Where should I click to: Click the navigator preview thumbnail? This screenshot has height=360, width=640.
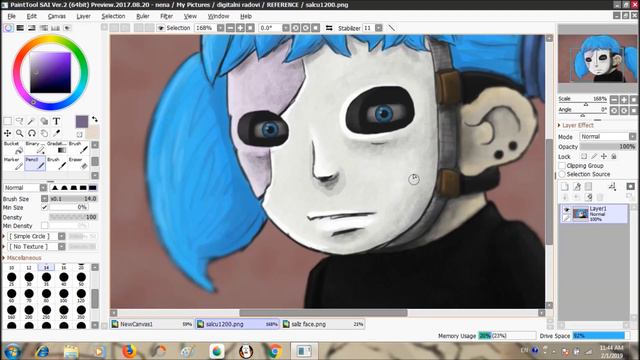[598, 58]
